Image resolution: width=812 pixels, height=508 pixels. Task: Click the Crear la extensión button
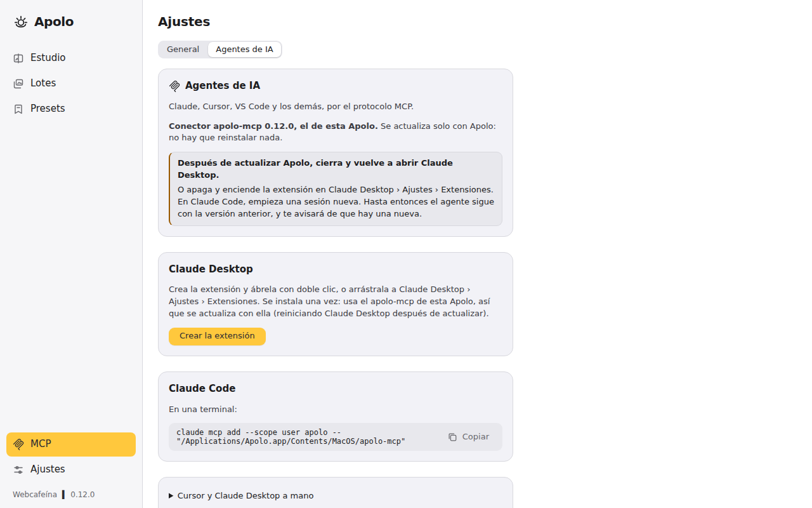pyautogui.click(x=217, y=336)
